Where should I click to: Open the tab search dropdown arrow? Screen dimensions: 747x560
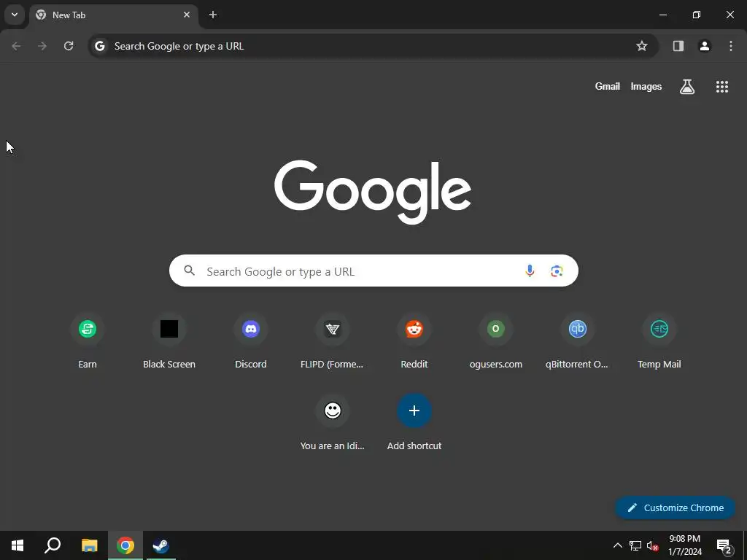[15, 15]
